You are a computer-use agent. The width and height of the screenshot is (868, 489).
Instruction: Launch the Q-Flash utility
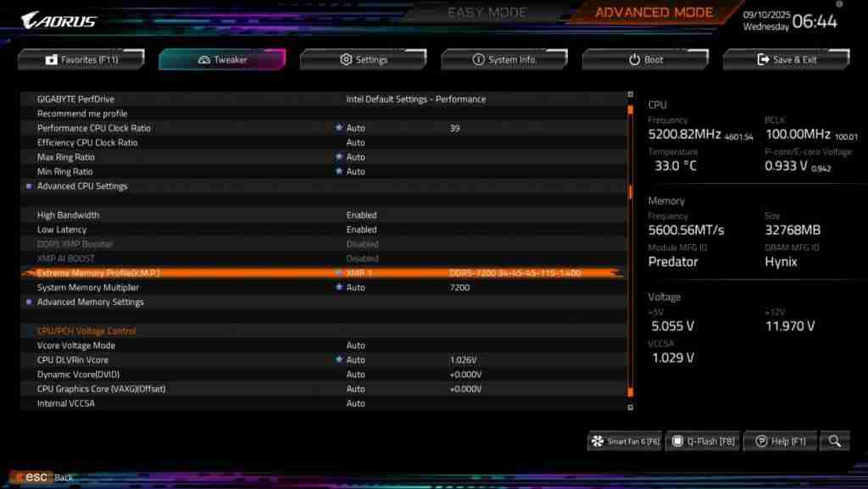click(703, 441)
